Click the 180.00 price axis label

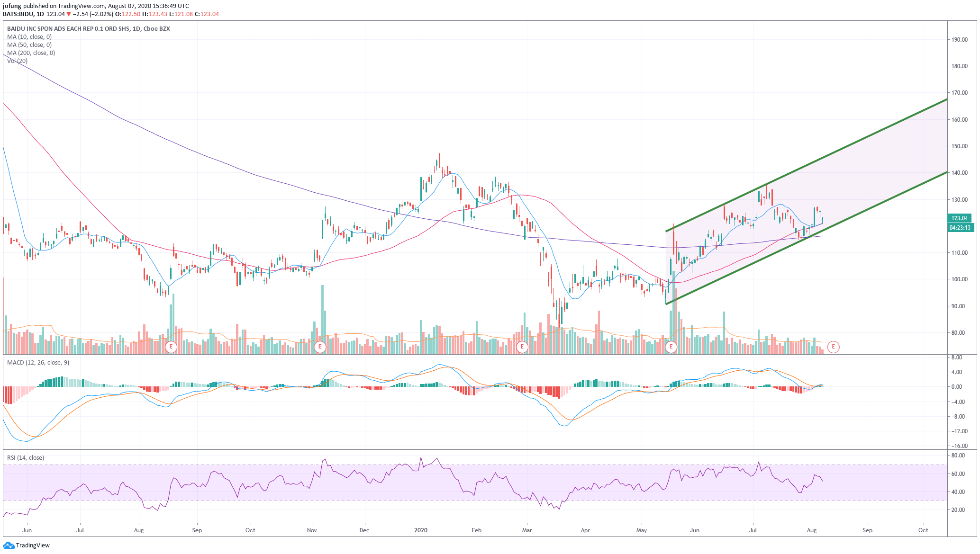[960, 66]
